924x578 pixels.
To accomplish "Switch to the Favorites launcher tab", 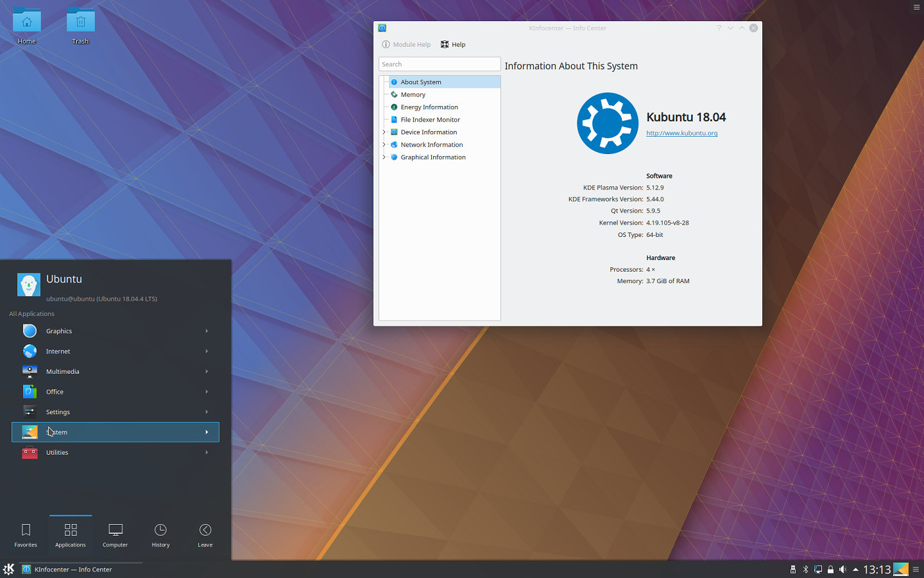I will [26, 535].
